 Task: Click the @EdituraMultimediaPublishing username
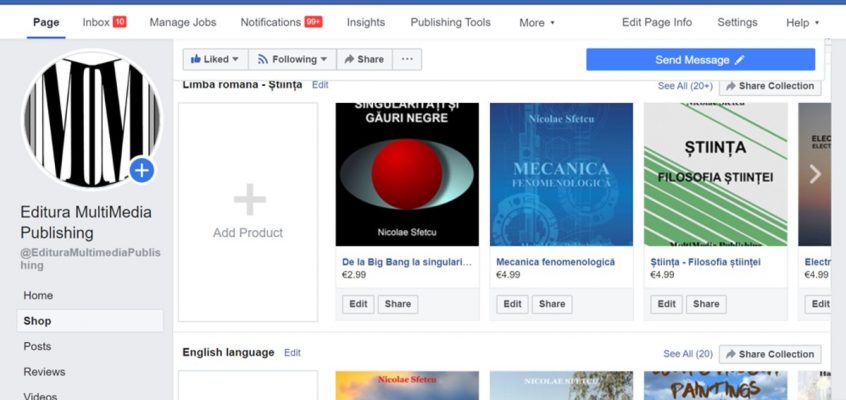[x=90, y=259]
